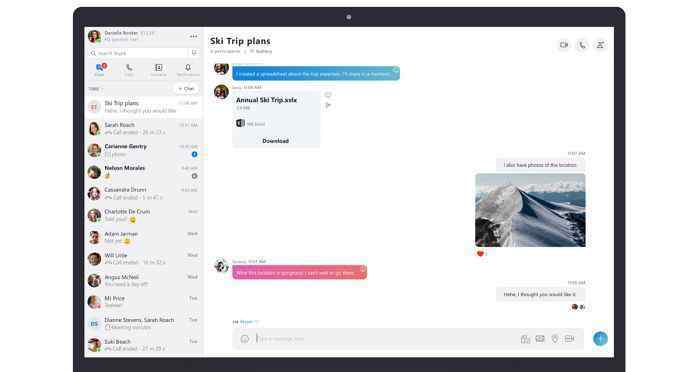
Task: Open the mountain photo thumbnail
Action: point(530,210)
